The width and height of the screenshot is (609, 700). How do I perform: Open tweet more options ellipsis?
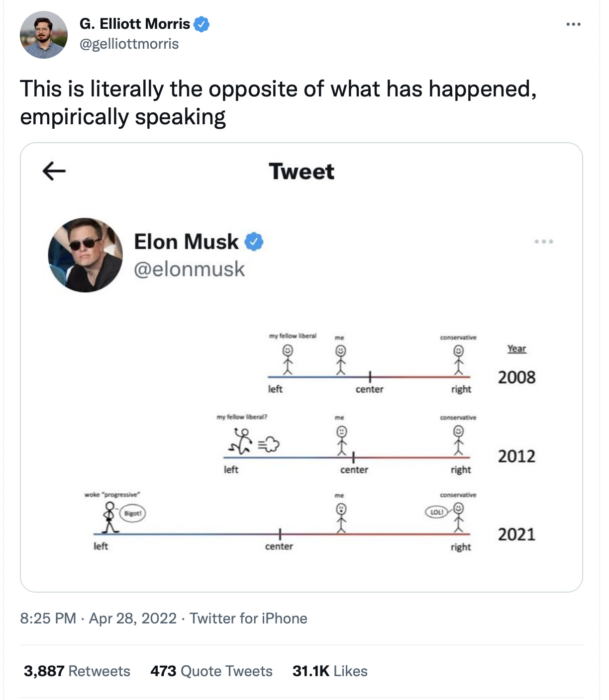tap(573, 24)
